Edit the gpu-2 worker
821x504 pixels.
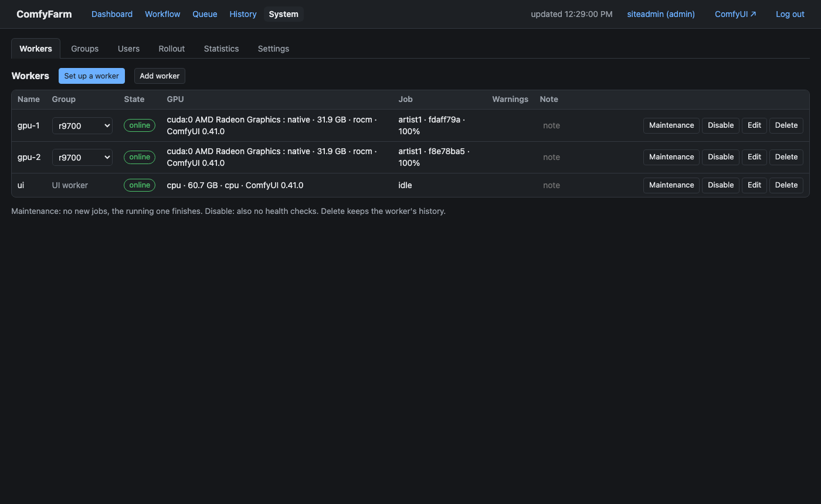point(754,157)
